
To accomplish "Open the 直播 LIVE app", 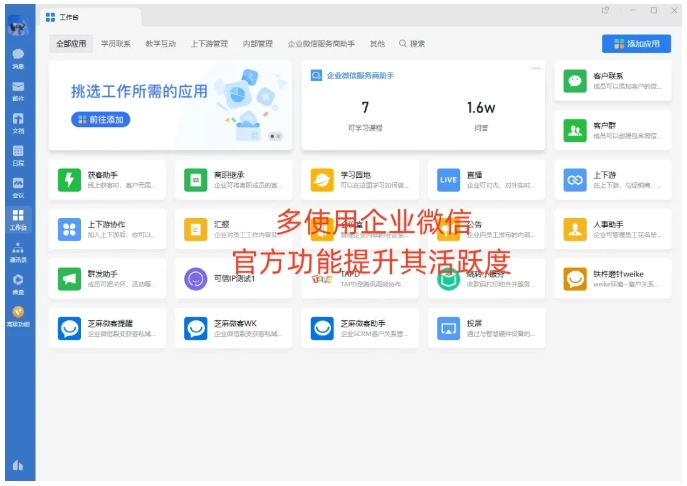I will [486, 180].
